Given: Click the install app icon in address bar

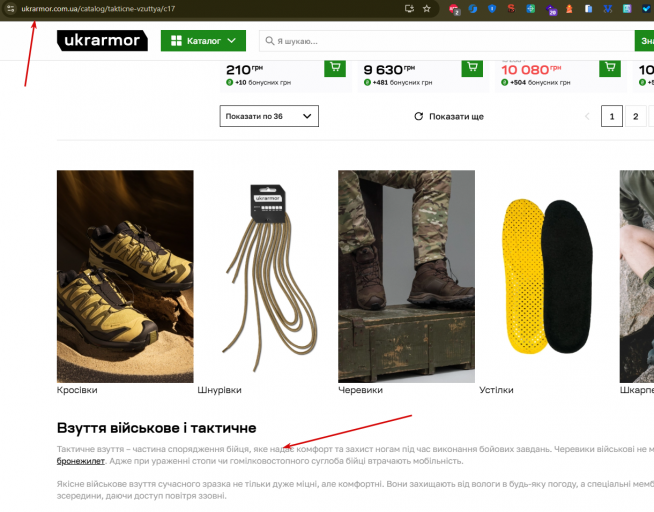Looking at the screenshot, I should pos(409,8).
